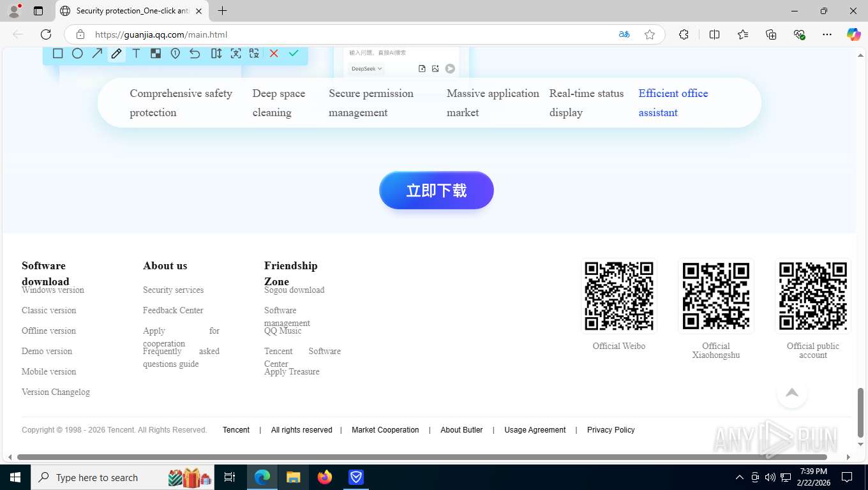868x490 pixels.
Task: Open the browser profile avatar icon
Action: 14,11
